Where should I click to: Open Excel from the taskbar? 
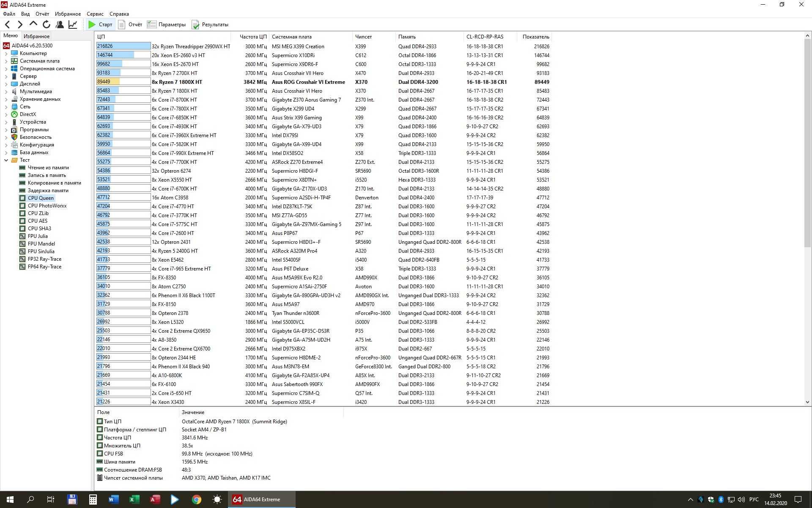[x=134, y=500]
